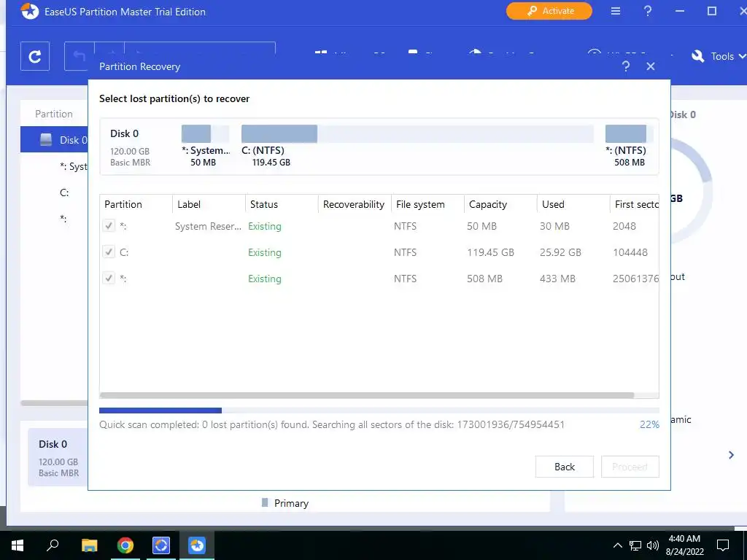Click the undo arrow toolbar icon
Viewport: 747px width, 560px height.
[x=79, y=56]
